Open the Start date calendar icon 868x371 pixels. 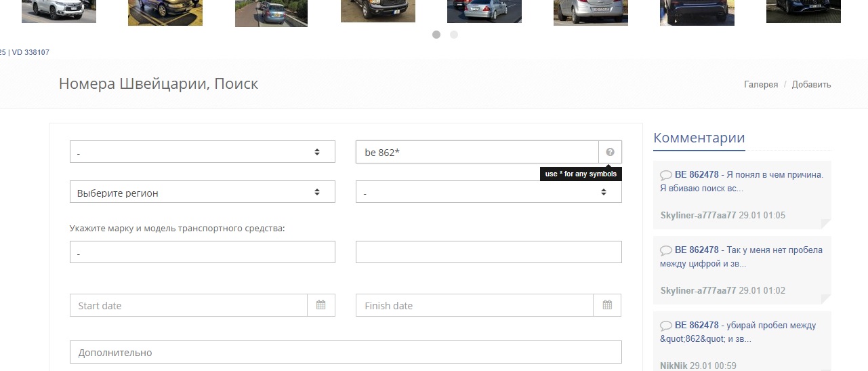(321, 305)
